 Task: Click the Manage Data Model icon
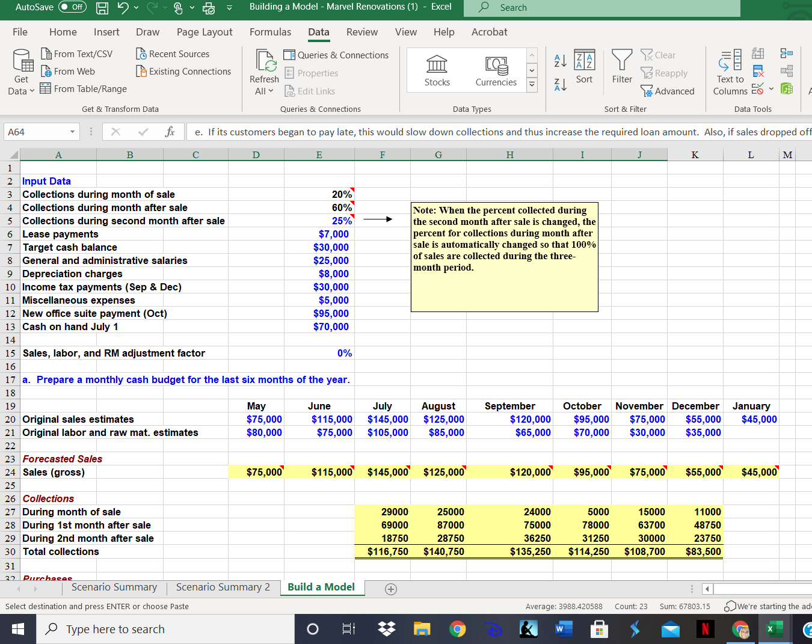click(786, 89)
